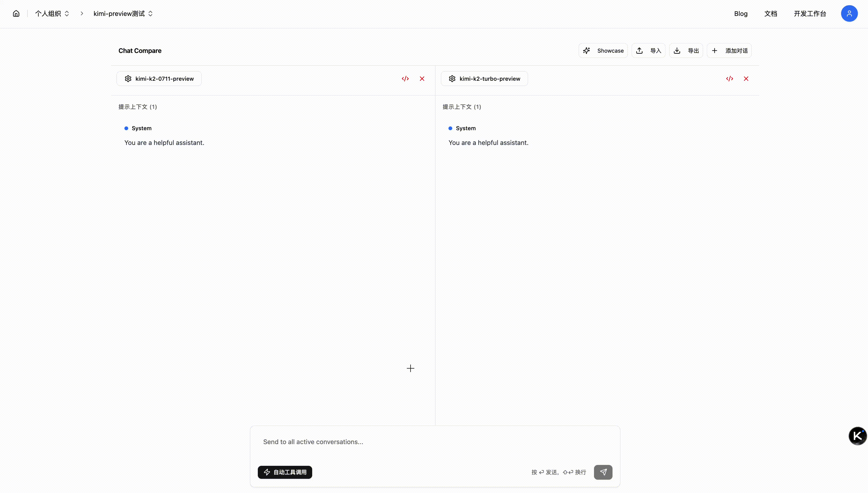
Task: Go to 文档 documentation page
Action: click(x=770, y=14)
